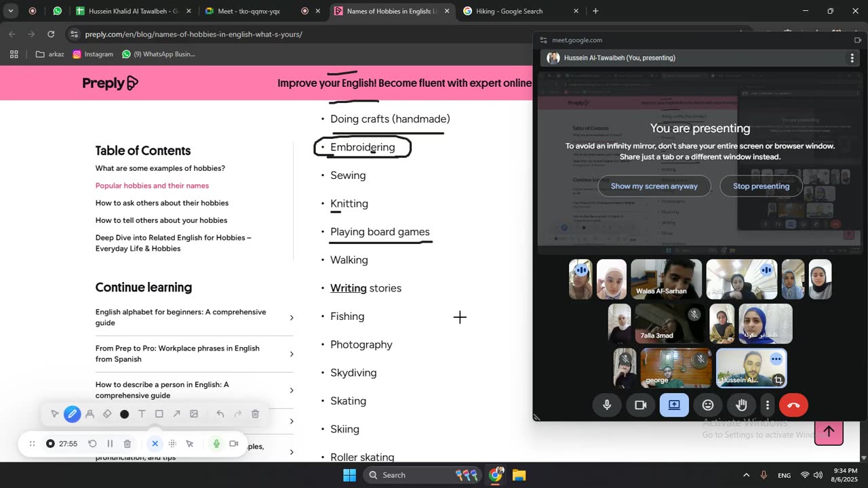Show hidden system tray icons chevron
This screenshot has width=868, height=488.
[x=747, y=475]
